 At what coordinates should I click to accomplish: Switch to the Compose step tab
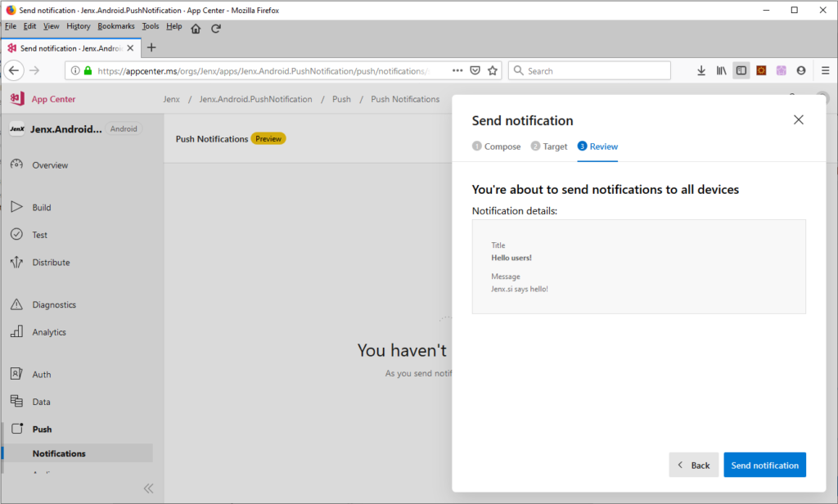(x=497, y=146)
